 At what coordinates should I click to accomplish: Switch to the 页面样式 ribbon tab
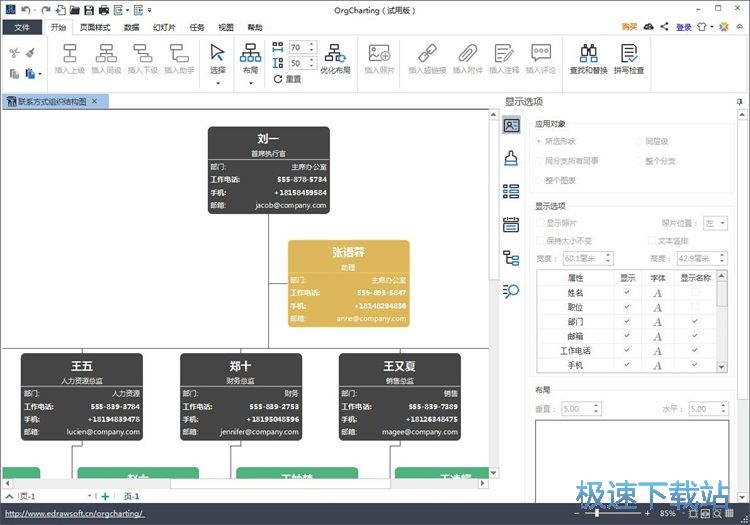tap(95, 27)
